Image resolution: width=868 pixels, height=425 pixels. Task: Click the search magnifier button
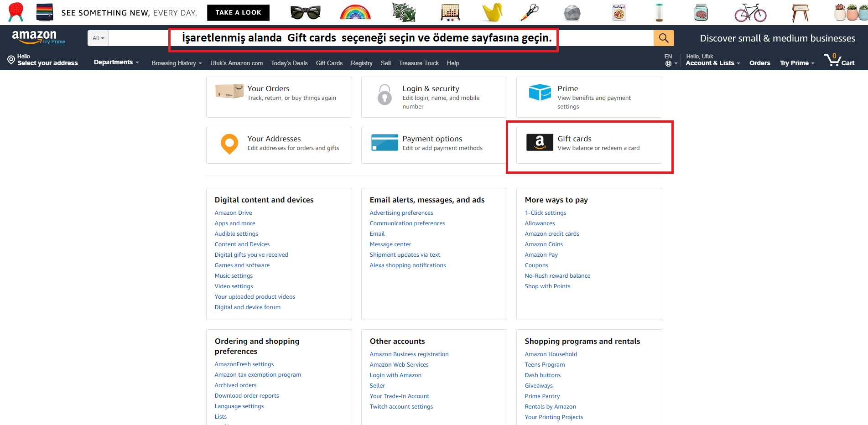tap(664, 38)
